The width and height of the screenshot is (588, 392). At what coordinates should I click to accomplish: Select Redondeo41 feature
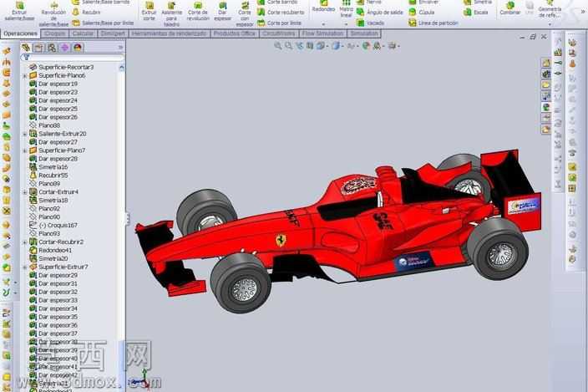point(51,251)
